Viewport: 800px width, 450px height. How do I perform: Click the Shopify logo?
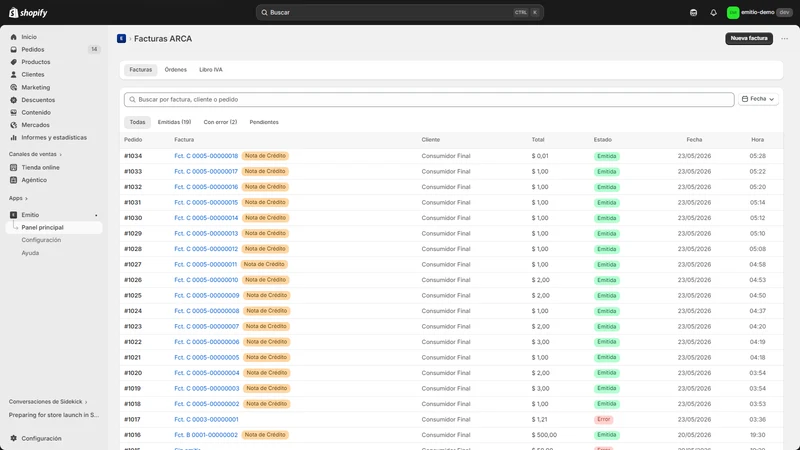28,12
